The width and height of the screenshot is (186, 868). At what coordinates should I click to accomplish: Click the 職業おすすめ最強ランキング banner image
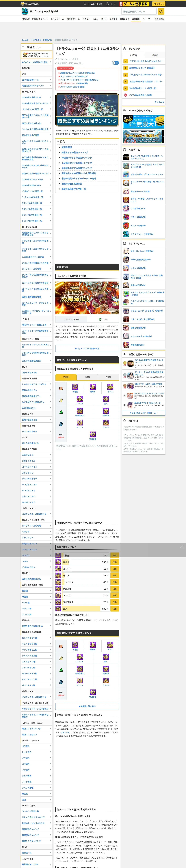(x=87, y=110)
